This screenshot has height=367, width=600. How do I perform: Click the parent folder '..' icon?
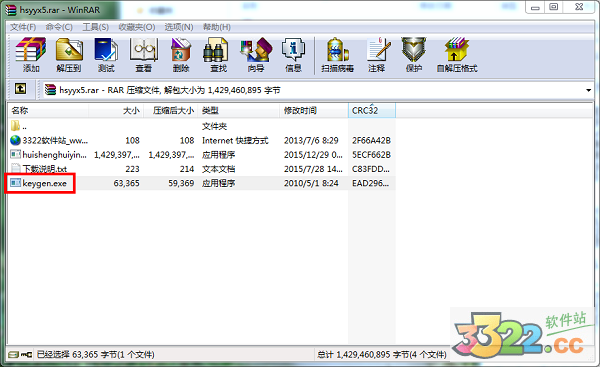pyautogui.click(x=15, y=126)
